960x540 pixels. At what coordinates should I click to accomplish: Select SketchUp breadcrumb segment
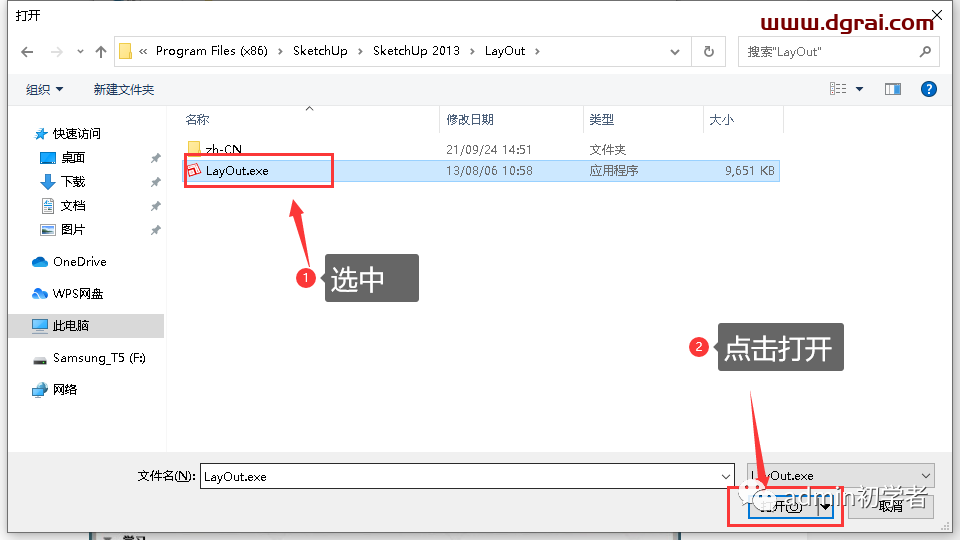320,51
